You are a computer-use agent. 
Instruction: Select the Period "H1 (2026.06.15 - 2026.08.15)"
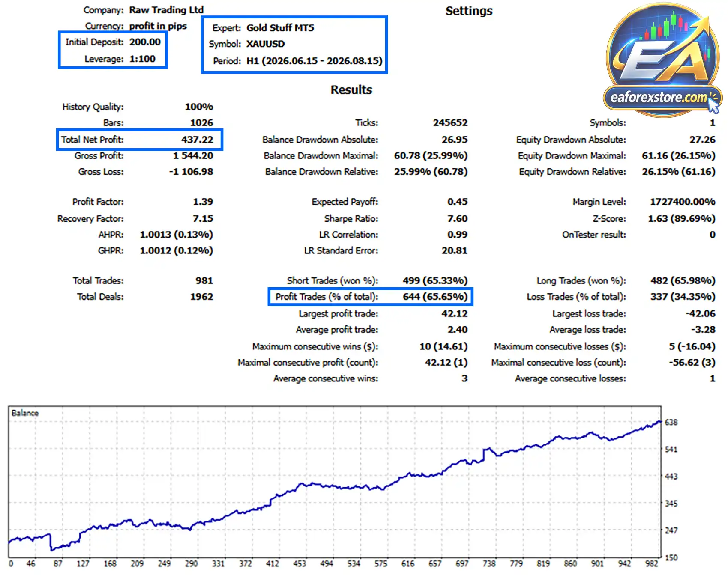coord(314,61)
